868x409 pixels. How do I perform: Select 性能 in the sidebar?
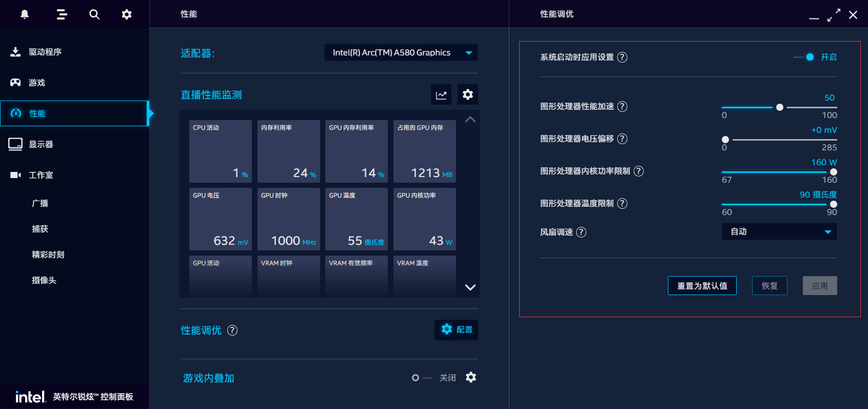(x=74, y=113)
